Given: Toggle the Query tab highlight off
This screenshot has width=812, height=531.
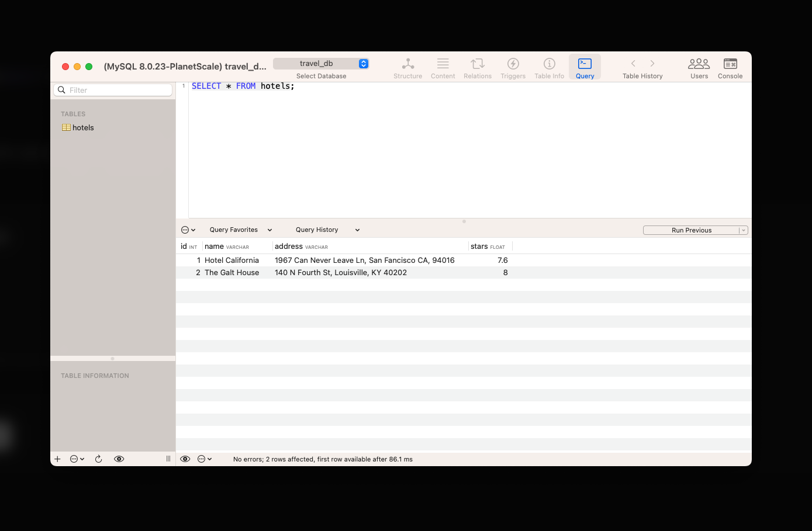Looking at the screenshot, I should 584,67.
